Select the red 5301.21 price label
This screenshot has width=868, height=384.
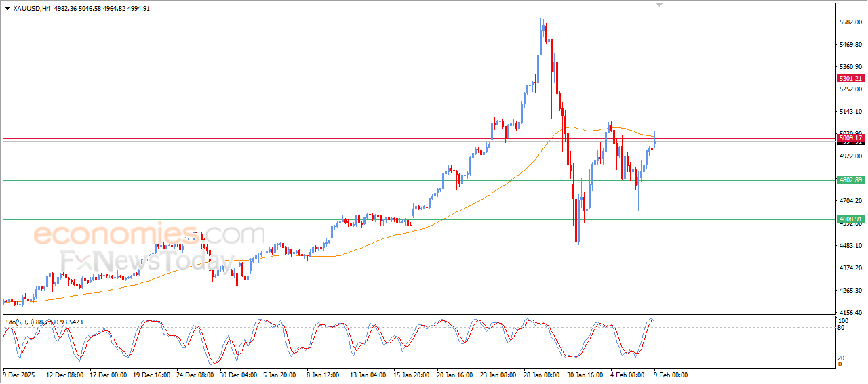click(850, 79)
